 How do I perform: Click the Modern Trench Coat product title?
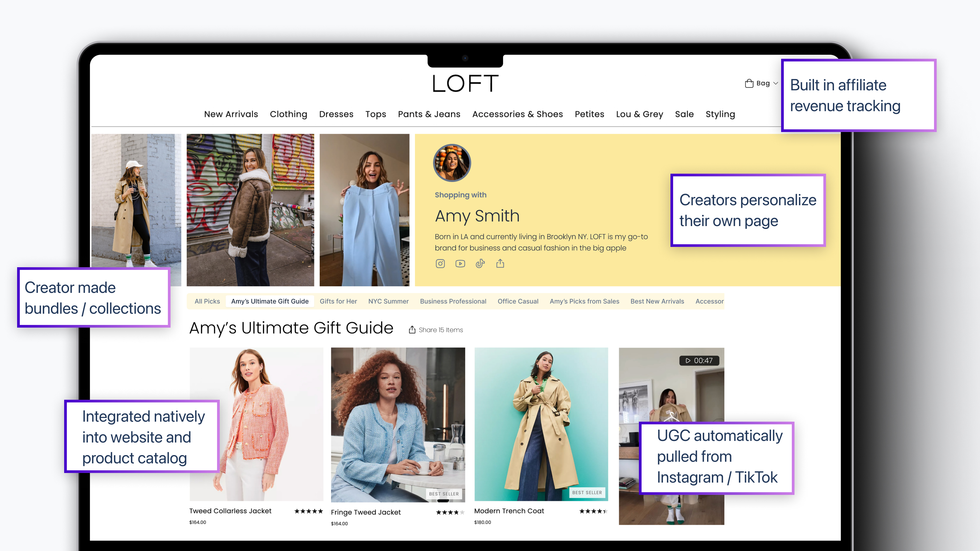click(509, 511)
